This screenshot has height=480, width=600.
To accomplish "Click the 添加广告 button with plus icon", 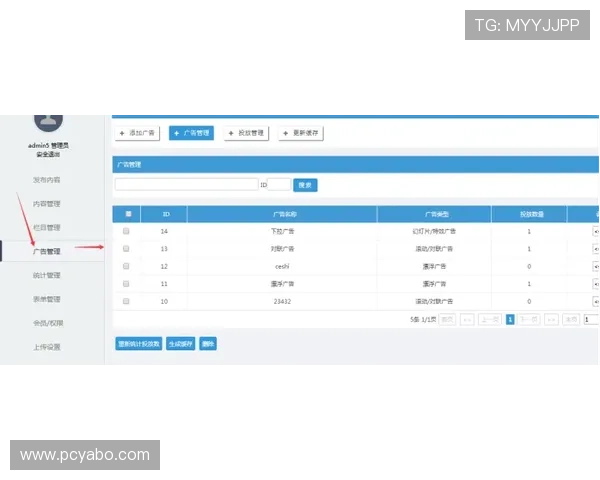I will point(137,133).
